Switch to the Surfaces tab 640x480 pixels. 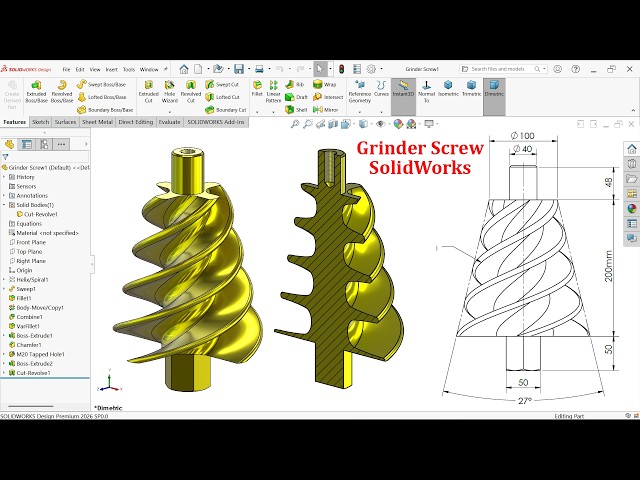coord(65,122)
